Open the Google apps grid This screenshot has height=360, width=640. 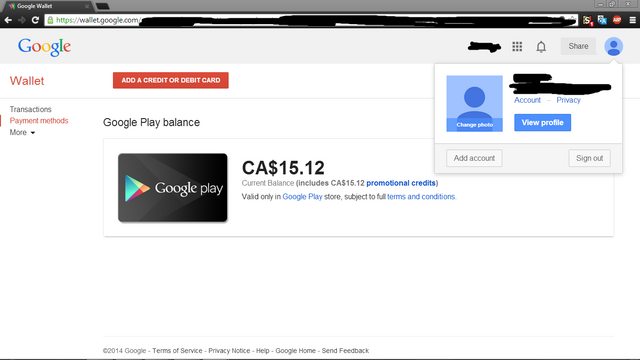[x=517, y=47]
